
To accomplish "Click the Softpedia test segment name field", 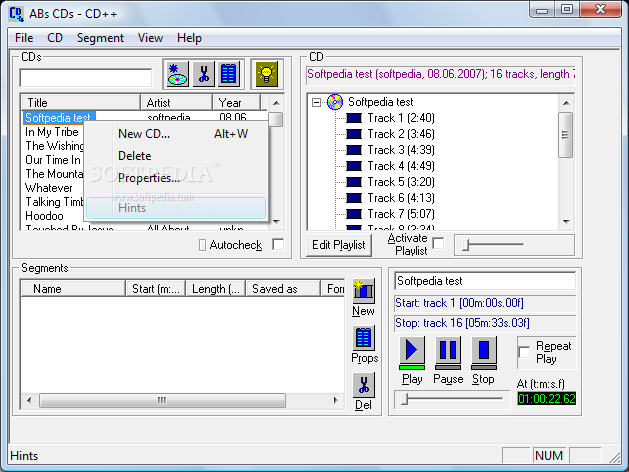I will (485, 281).
